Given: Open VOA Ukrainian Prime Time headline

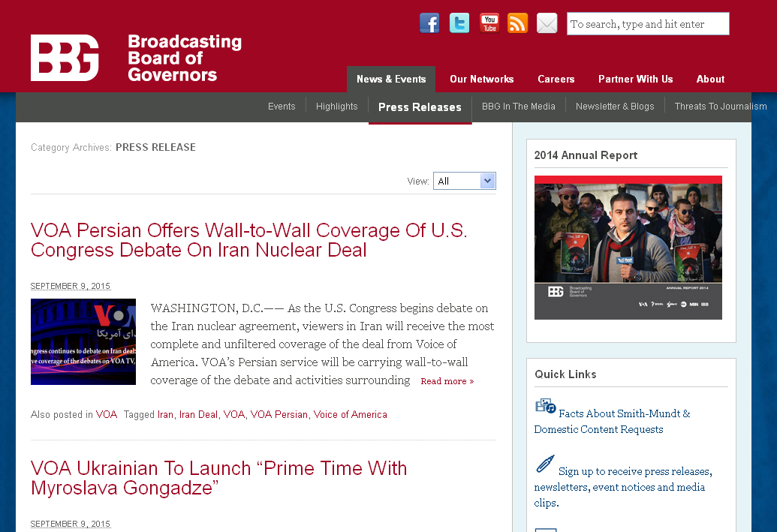Looking at the screenshot, I should coord(218,478).
